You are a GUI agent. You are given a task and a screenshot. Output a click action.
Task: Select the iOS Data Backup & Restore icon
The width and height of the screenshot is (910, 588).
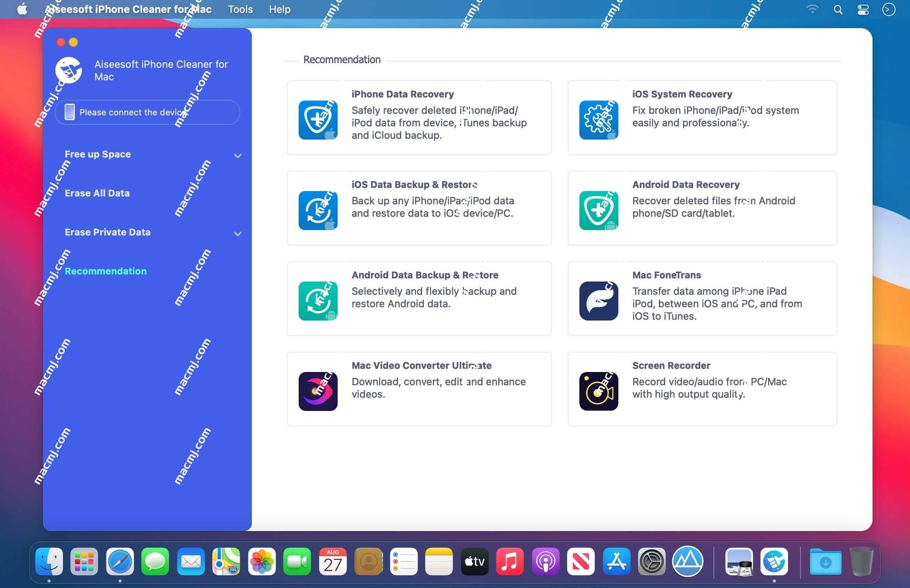tap(318, 210)
